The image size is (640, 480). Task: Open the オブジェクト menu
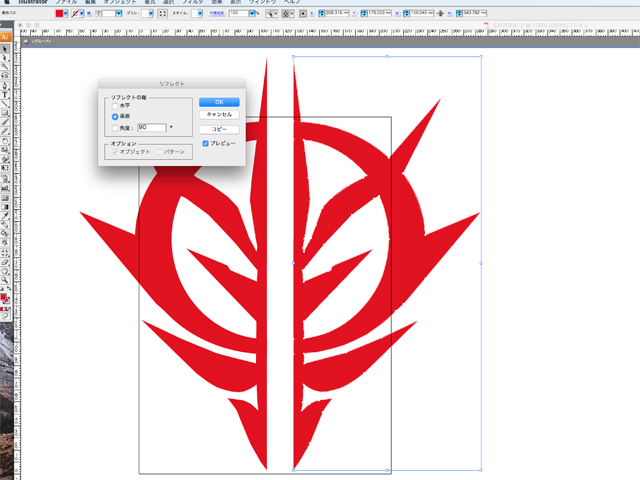coord(120,2)
